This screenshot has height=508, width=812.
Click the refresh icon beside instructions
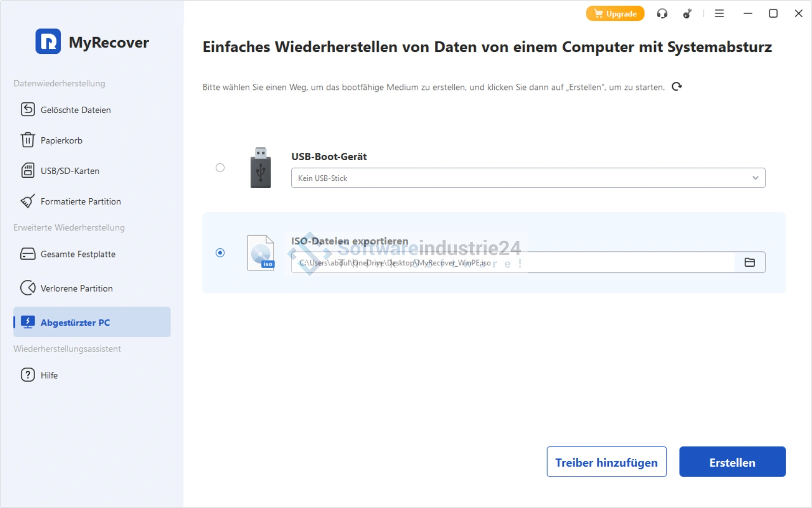(676, 87)
